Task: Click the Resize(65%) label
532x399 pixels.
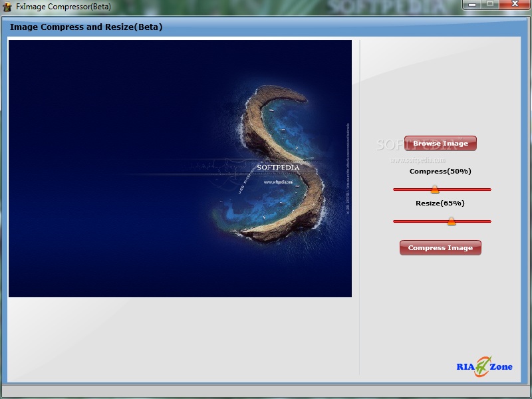Action: coord(440,203)
